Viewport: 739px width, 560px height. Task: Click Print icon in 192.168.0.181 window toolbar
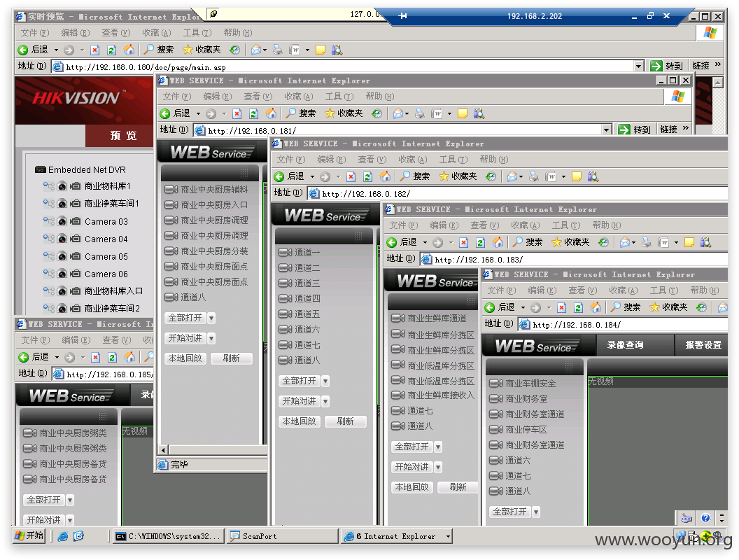[419, 113]
